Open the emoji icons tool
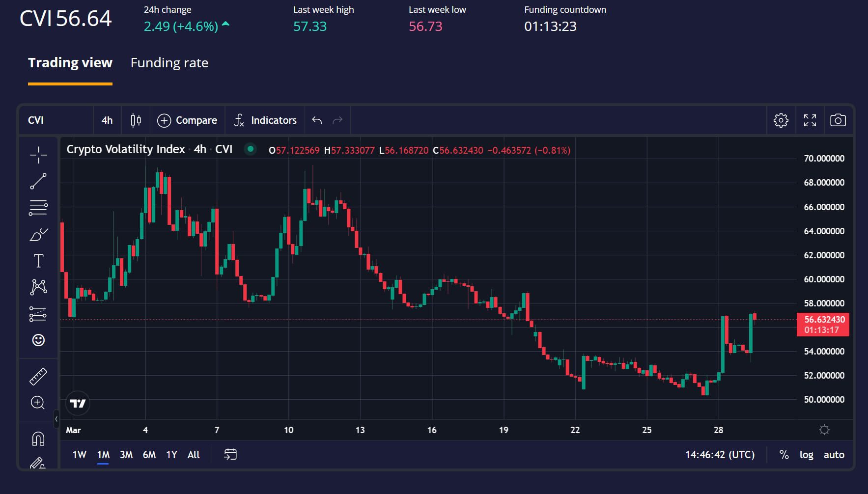Image resolution: width=868 pixels, height=494 pixels. point(38,340)
